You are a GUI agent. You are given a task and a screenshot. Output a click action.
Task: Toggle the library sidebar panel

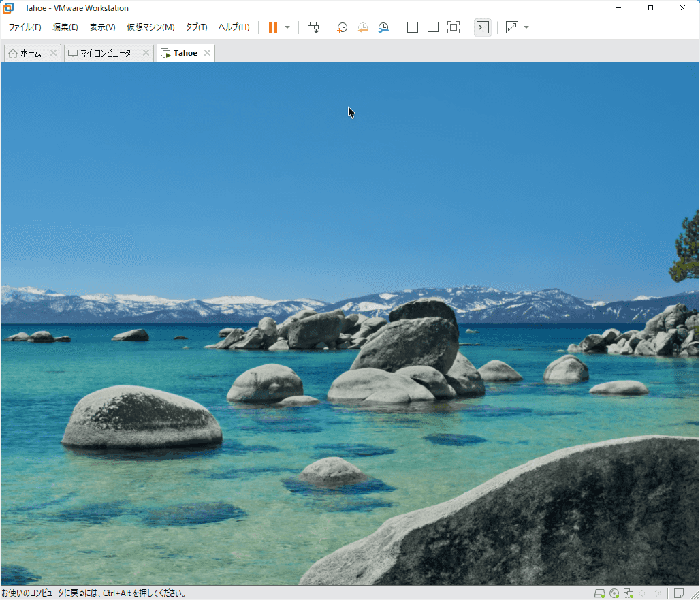click(x=413, y=27)
